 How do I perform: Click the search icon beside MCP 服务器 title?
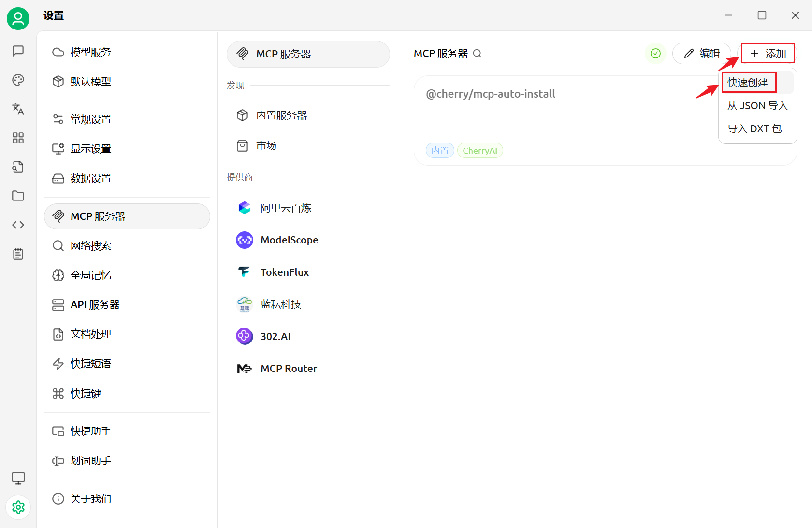click(477, 54)
